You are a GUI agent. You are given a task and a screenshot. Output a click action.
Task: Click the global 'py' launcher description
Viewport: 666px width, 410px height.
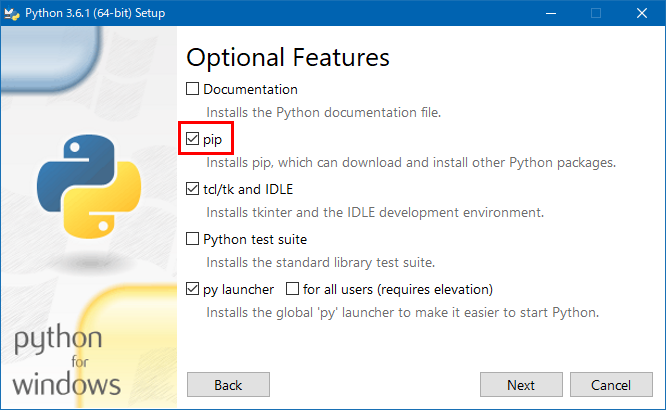[402, 312]
